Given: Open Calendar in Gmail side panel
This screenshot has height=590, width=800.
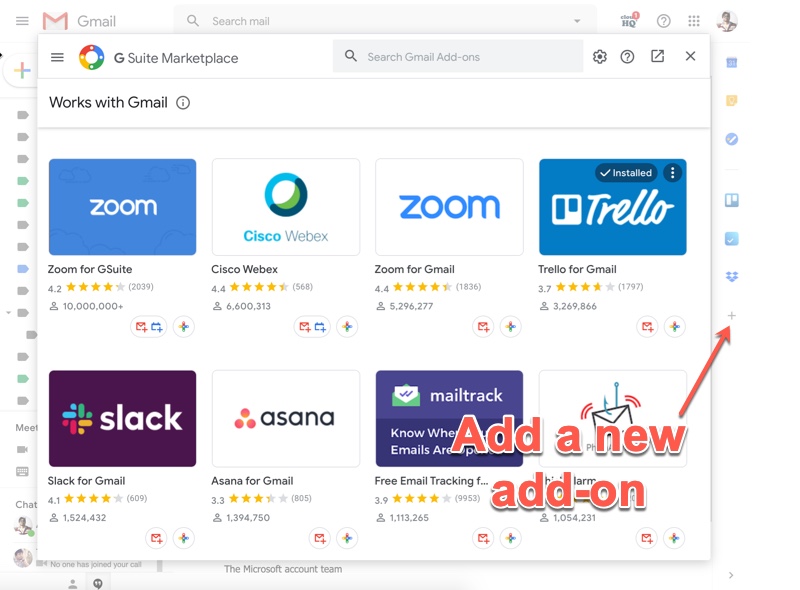Looking at the screenshot, I should (732, 63).
